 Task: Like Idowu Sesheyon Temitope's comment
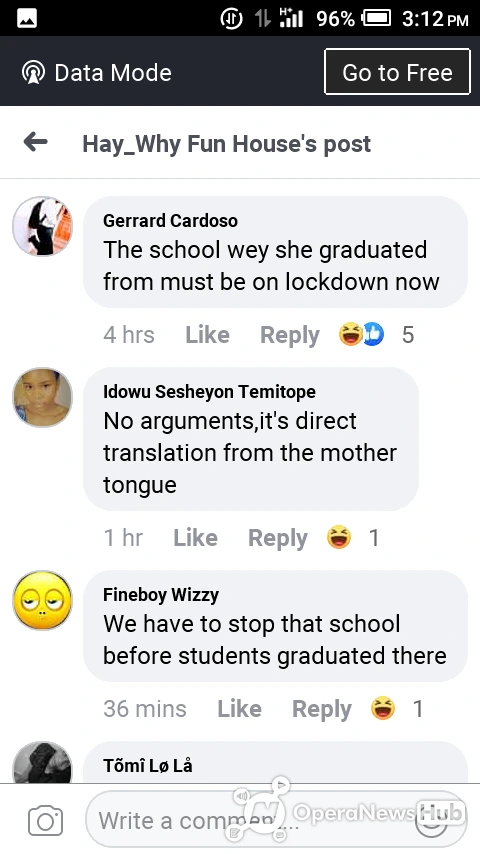click(195, 538)
